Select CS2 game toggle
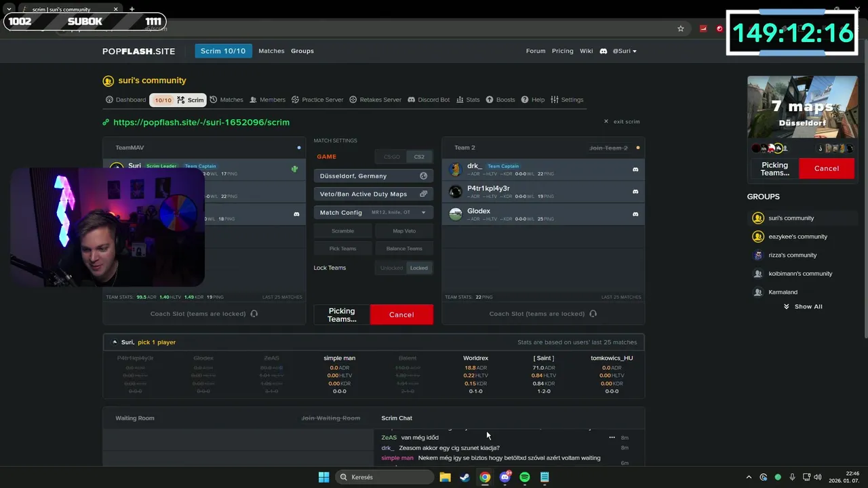This screenshot has height=488, width=868. 419,157
